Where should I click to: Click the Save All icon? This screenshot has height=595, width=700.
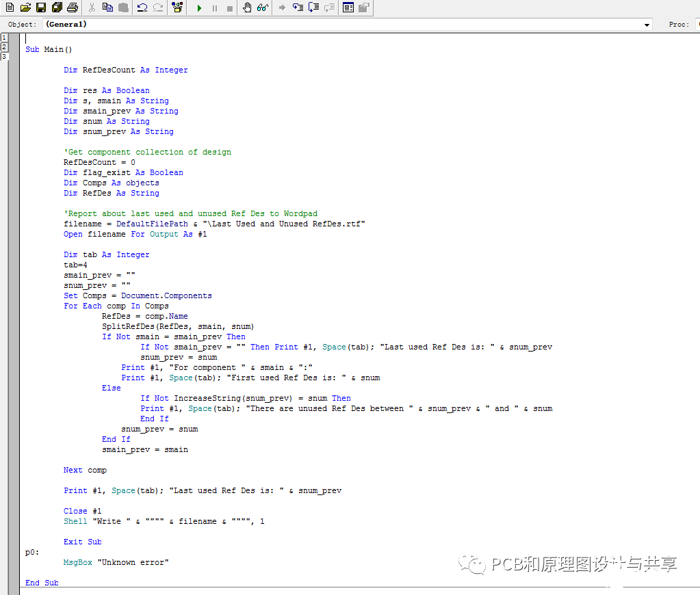click(57, 8)
